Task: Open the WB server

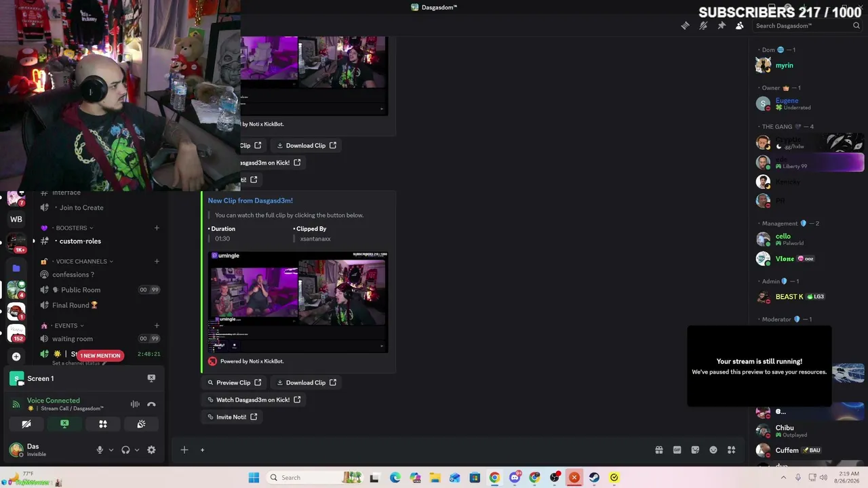Action: point(16,219)
